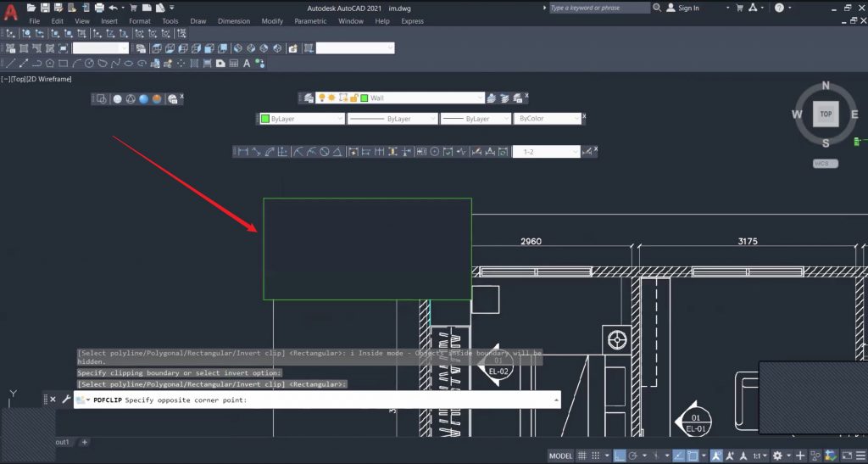
Task: Click the search keyword or phrase field
Action: (x=599, y=8)
